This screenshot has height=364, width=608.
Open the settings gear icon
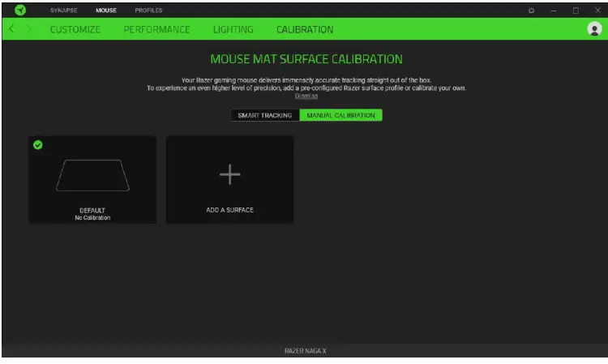click(x=531, y=11)
